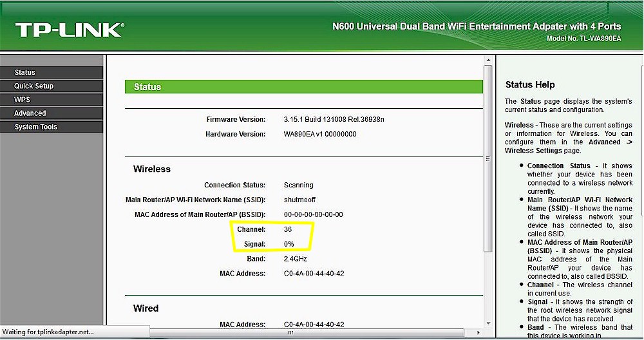This screenshot has width=644, height=340.
Task: Click the Scanning connection status value
Action: coord(299,185)
